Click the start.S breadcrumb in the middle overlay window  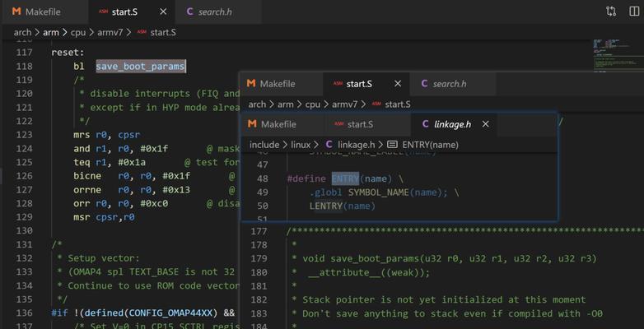click(397, 104)
